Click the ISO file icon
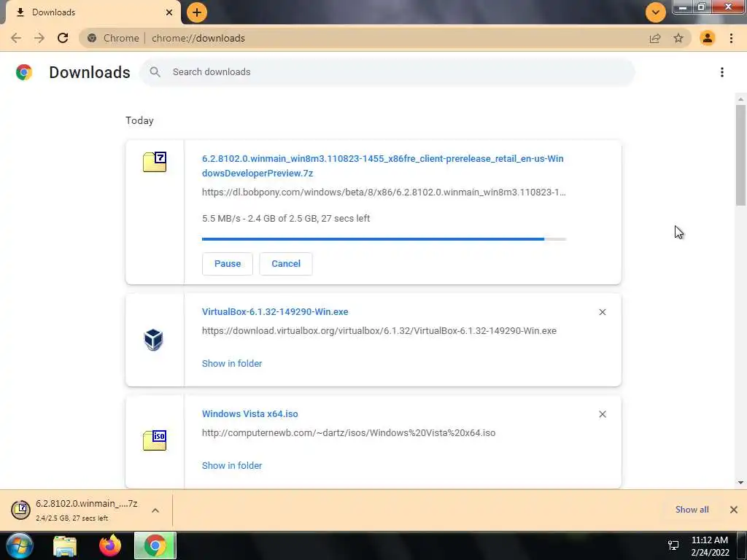Screen dimensions: 747x560 point(155,440)
